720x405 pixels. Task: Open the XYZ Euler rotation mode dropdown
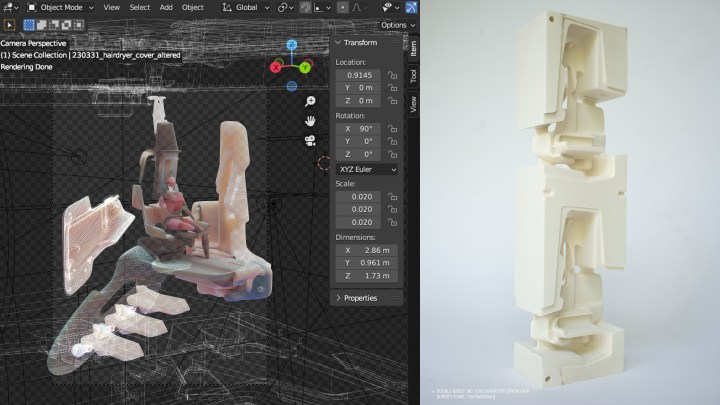click(x=366, y=170)
